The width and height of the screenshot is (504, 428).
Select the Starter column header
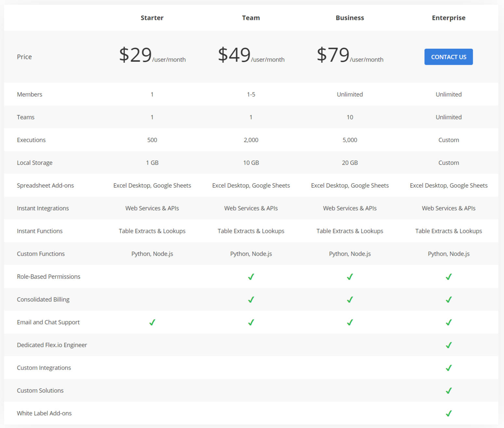coord(152,18)
